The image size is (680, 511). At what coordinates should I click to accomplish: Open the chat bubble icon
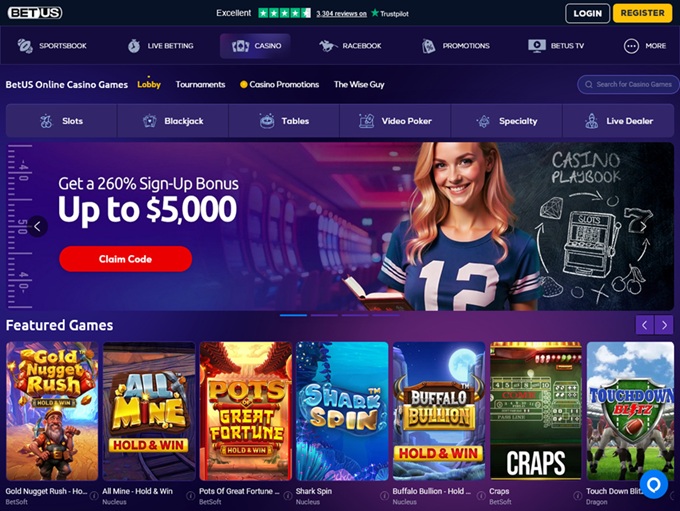(x=654, y=484)
